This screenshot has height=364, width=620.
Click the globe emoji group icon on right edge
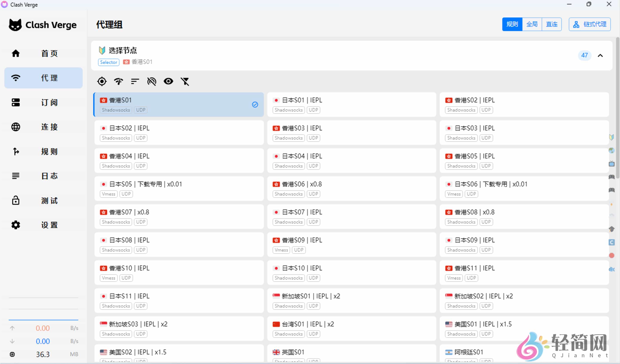[612, 151]
